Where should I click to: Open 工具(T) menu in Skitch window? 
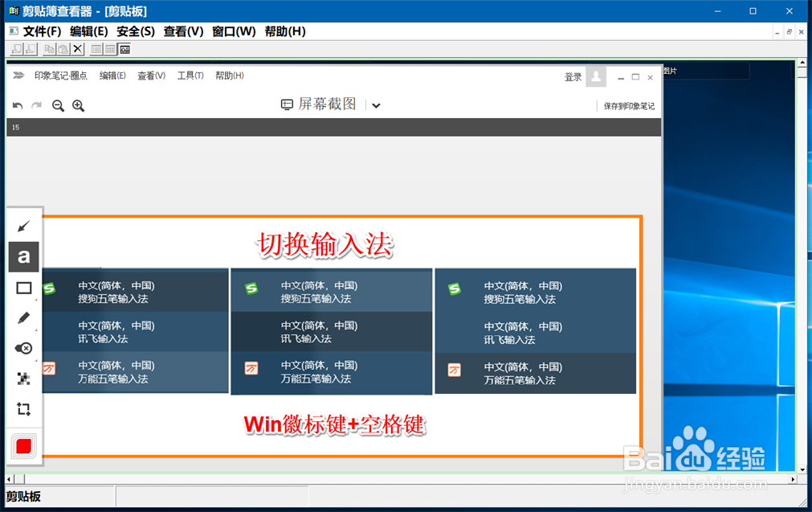click(190, 76)
